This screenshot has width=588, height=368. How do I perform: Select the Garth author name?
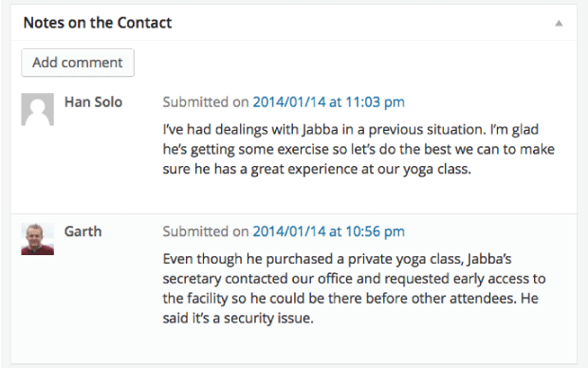coord(83,231)
